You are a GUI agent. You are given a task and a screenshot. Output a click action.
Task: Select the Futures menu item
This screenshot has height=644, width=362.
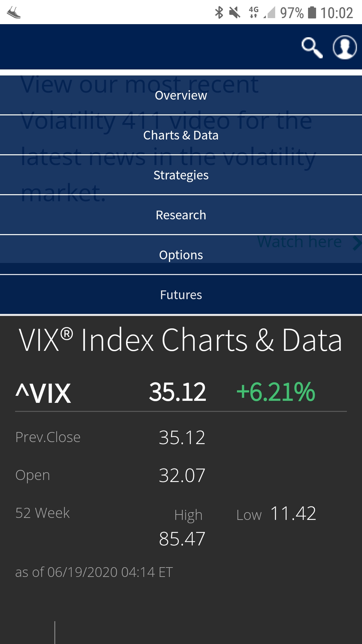pos(181,295)
